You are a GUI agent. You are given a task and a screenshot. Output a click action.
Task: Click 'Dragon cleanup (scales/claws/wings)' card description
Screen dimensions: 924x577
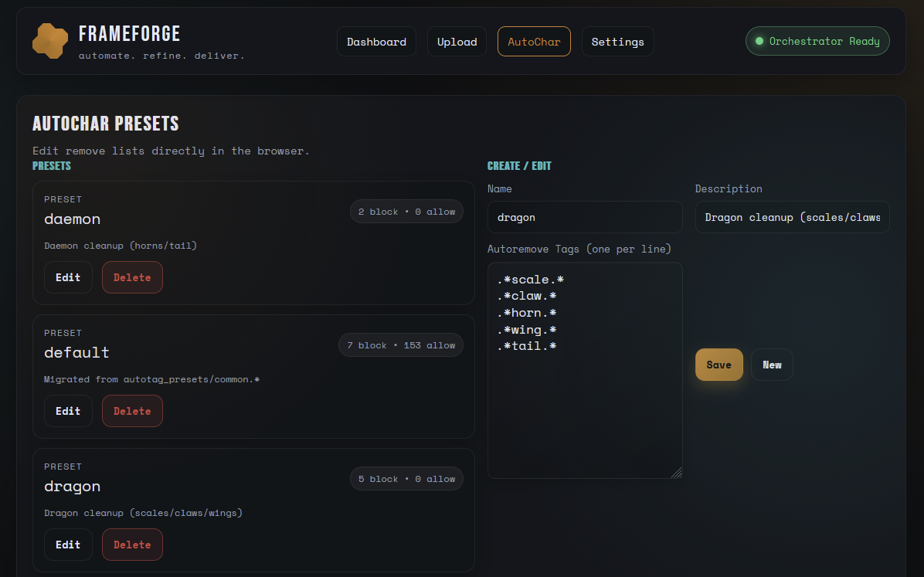[x=143, y=514]
